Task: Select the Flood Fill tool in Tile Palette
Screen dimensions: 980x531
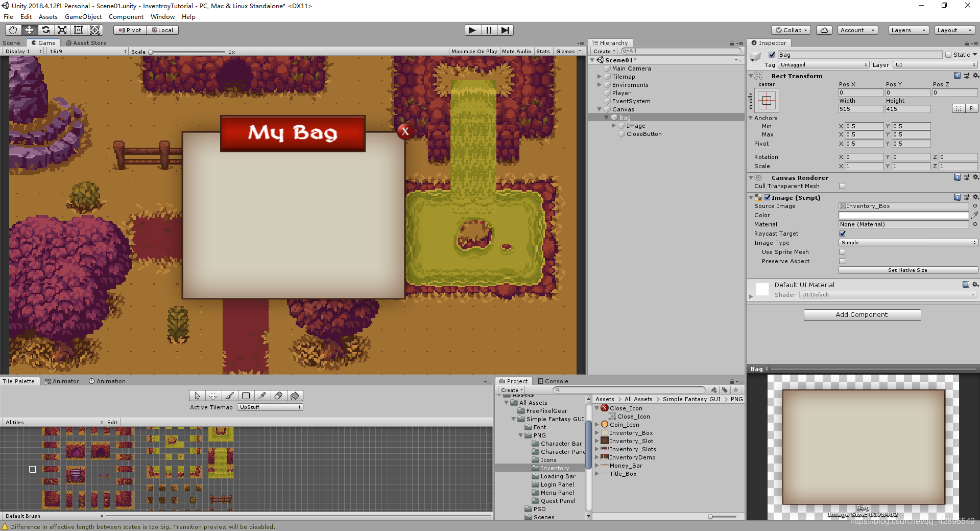Action: pyautogui.click(x=295, y=396)
